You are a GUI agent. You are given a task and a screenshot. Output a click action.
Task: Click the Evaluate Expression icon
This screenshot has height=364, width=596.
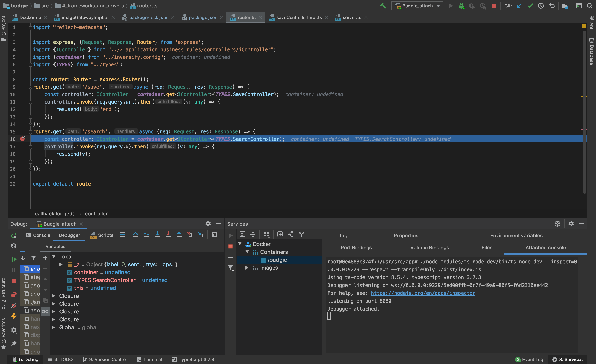tap(214, 234)
